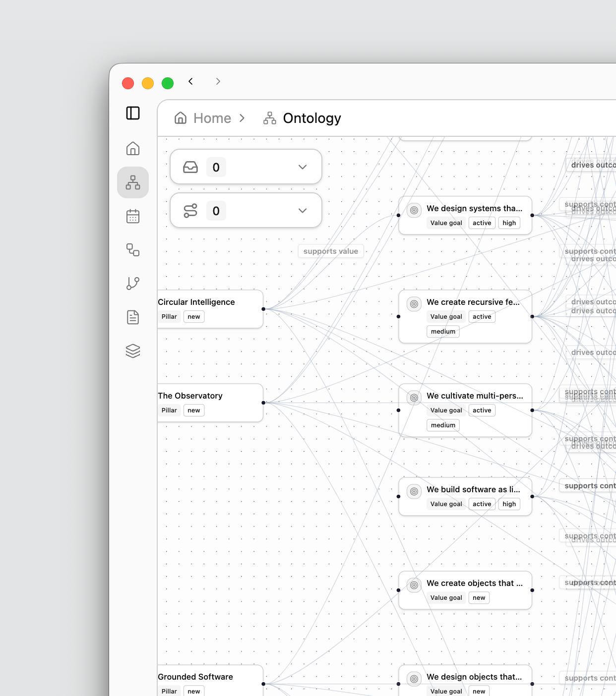Click the topmost 'drives outco' edge label
The image size is (616, 696).
tap(591, 165)
